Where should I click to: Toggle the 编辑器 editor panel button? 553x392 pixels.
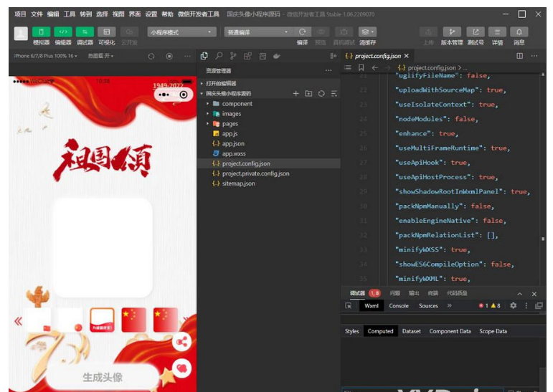63,32
